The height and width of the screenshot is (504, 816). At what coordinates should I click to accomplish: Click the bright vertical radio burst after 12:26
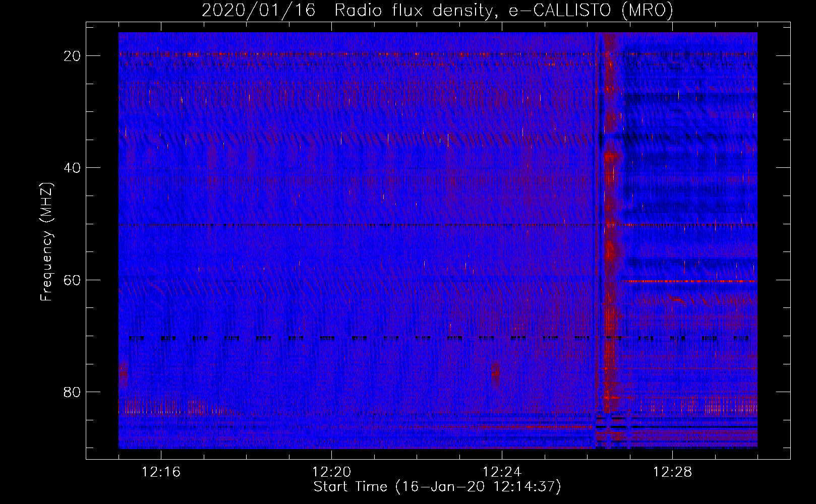pos(611,222)
